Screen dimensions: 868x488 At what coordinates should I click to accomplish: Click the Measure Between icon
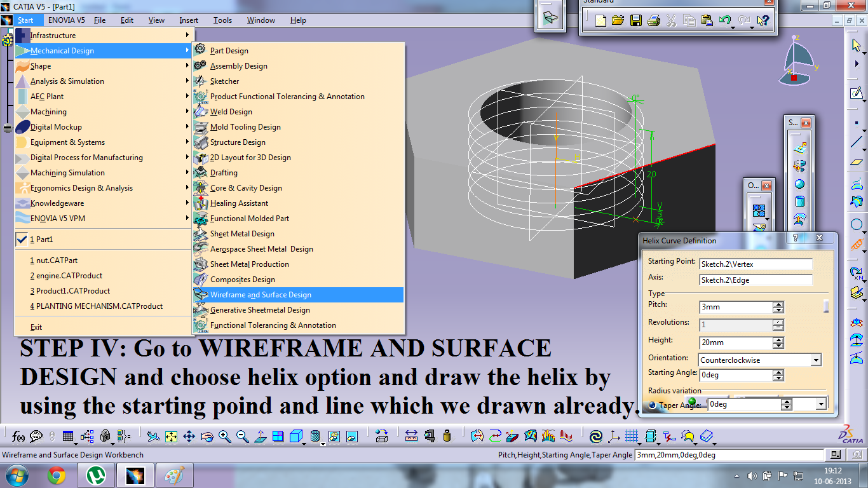click(x=411, y=437)
